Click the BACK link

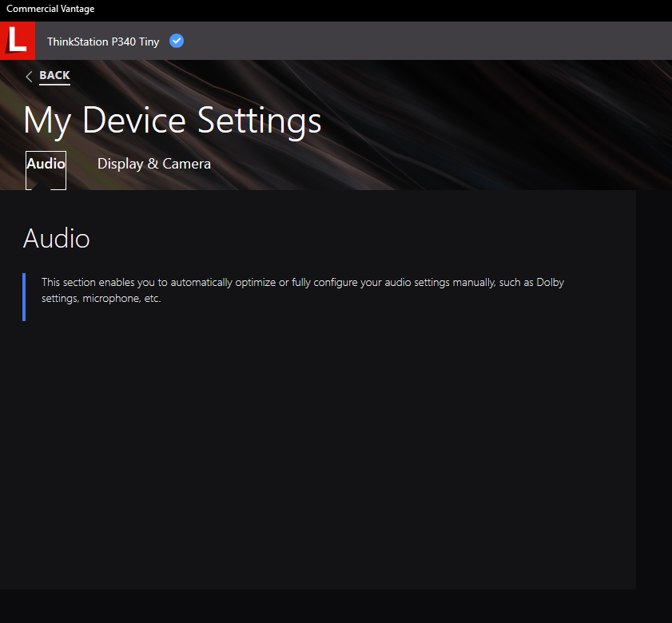tap(54, 75)
